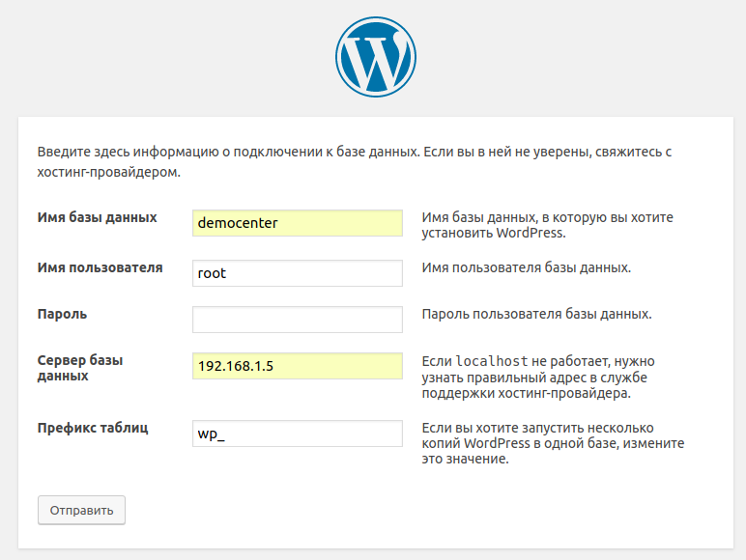The height and width of the screenshot is (560, 746).
Task: Click the localhost code text in the hint
Action: pos(492,361)
